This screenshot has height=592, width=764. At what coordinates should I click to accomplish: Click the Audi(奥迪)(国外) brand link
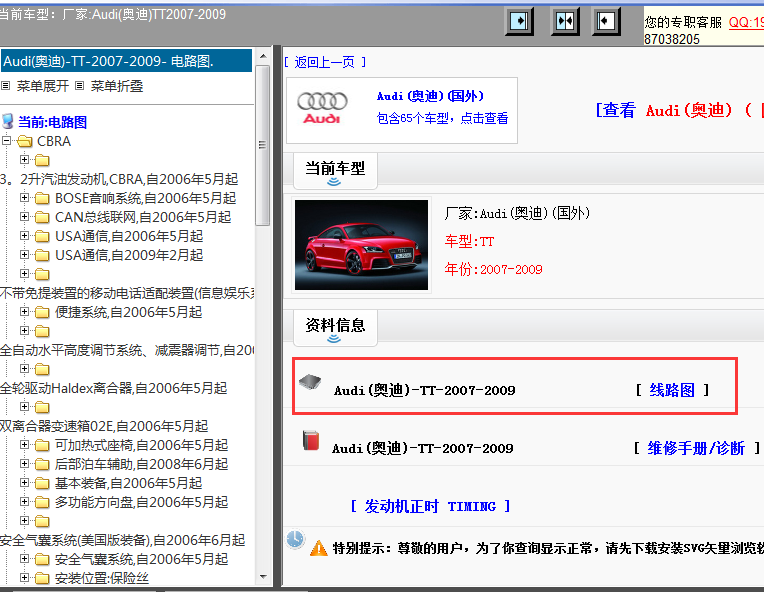point(430,96)
